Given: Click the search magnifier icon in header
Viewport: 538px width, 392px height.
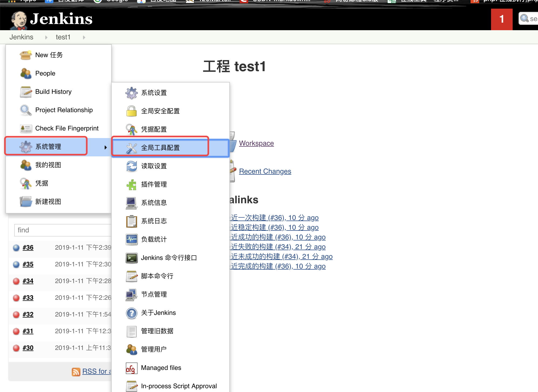Looking at the screenshot, I should point(524,18).
